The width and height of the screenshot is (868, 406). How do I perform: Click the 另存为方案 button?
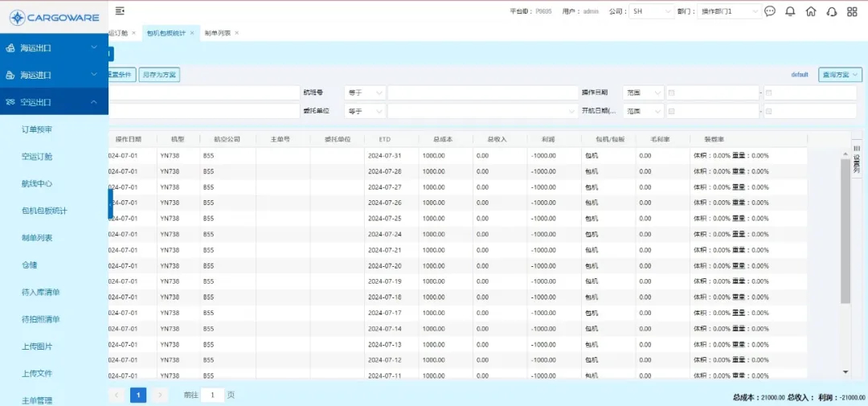coord(159,75)
